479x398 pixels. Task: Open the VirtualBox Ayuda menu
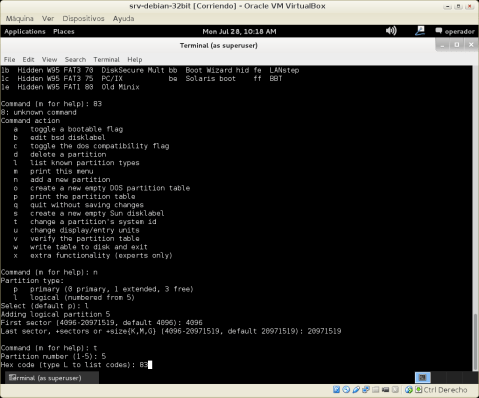click(x=123, y=18)
